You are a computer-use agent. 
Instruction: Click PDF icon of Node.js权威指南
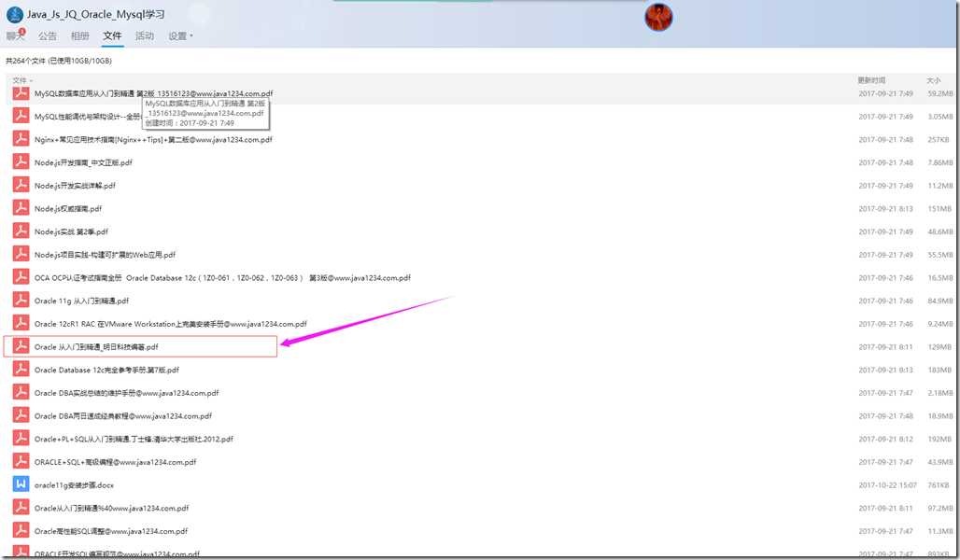(x=21, y=208)
